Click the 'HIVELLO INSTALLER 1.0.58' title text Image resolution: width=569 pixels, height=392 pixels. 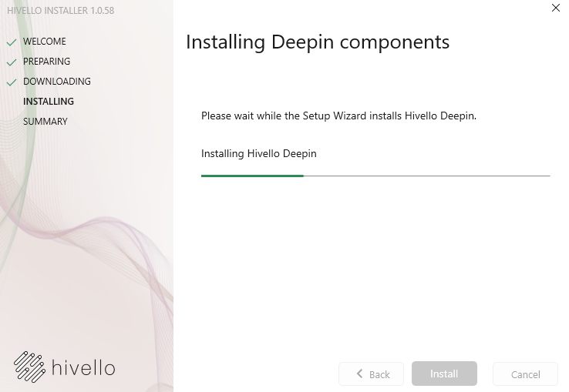tap(61, 11)
